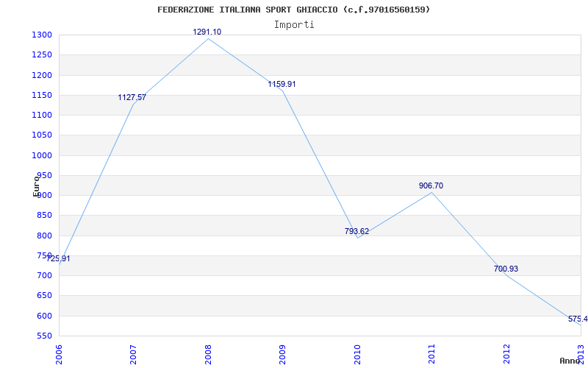This screenshot has width=588, height=368.
Task: Select the 793.62 data label
Action: tap(356, 231)
